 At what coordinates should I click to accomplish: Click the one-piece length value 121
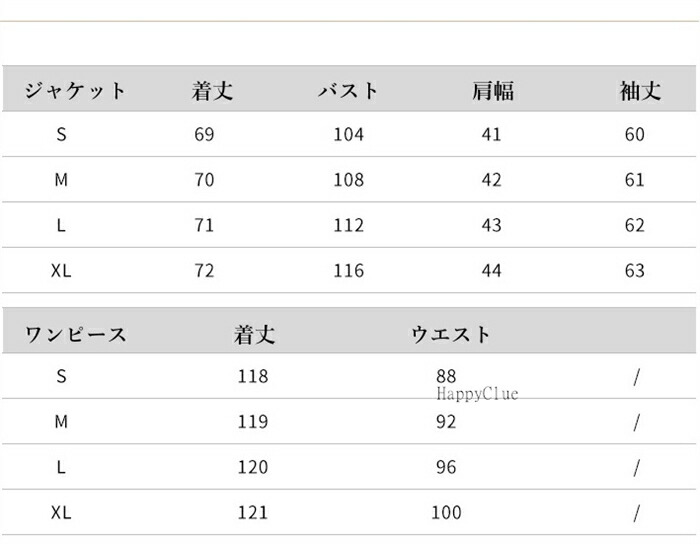tap(253, 513)
